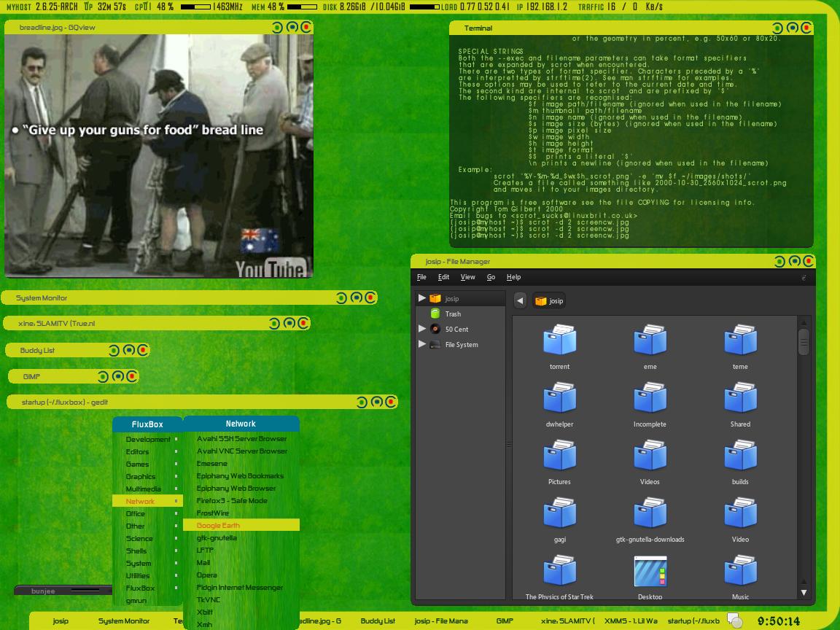840x630 pixels.
Task: Open the Video folder icon
Action: tap(740, 513)
